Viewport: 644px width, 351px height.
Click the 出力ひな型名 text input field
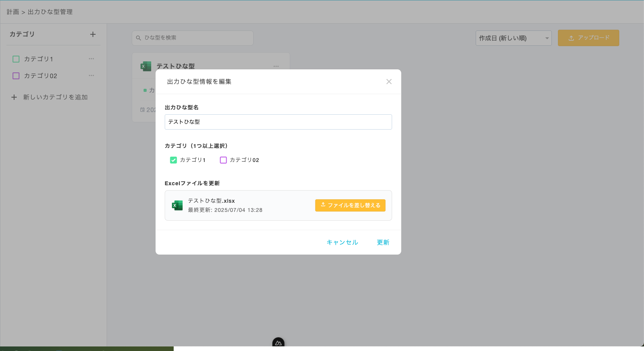tap(278, 122)
